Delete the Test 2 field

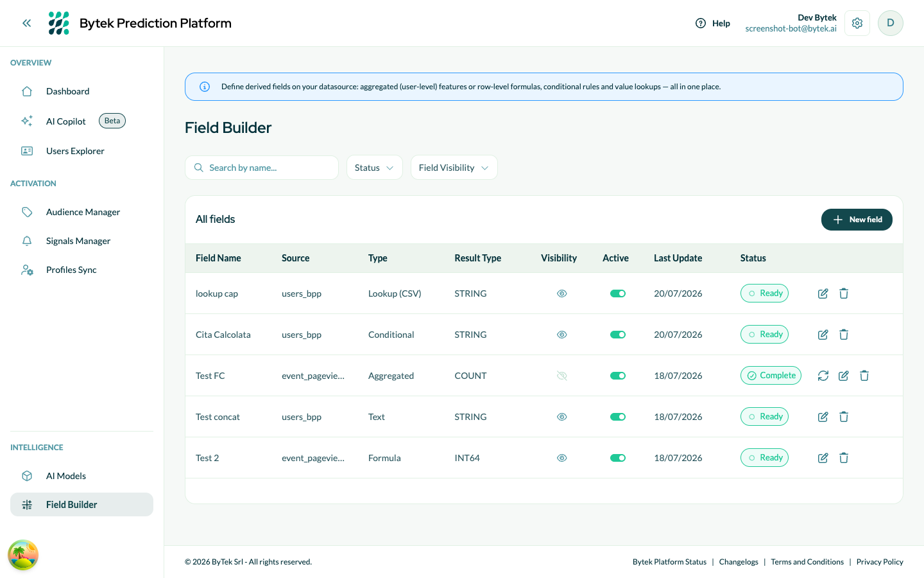(844, 458)
